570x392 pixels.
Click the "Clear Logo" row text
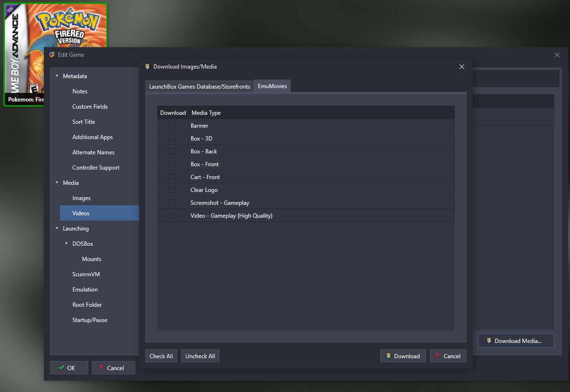click(x=204, y=190)
